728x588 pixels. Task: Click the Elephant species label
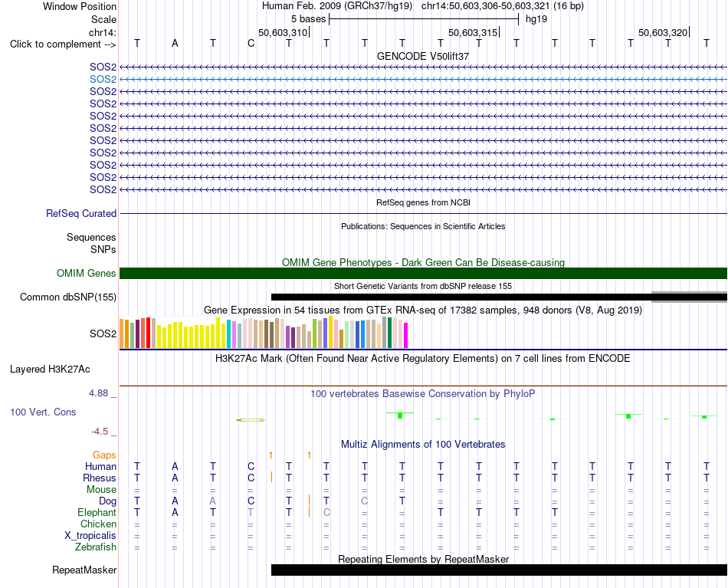point(97,513)
